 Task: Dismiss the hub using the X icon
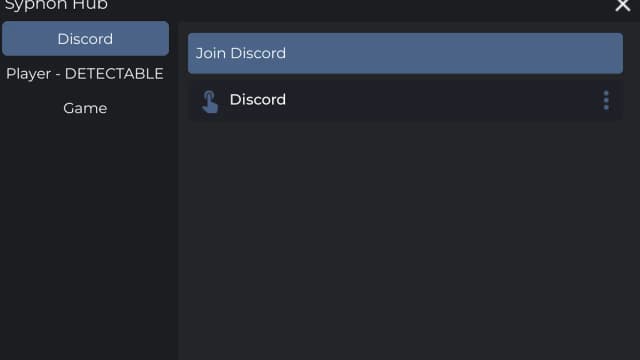pos(623,5)
